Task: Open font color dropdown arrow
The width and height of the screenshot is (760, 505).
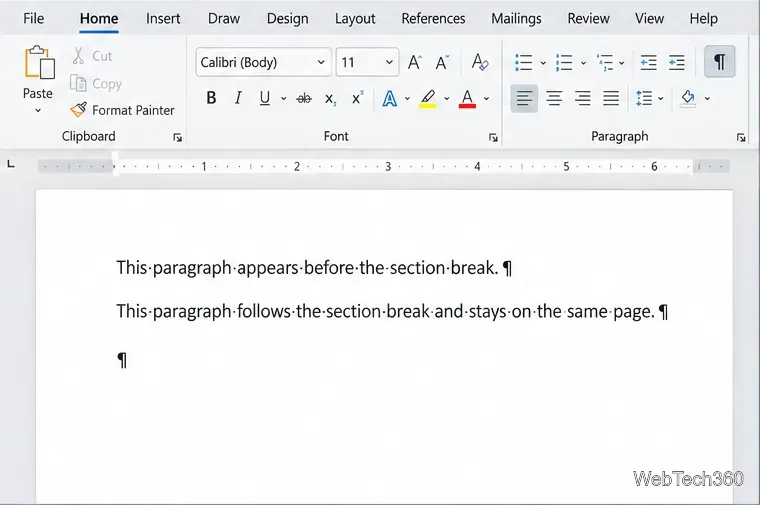Action: pyautogui.click(x=486, y=99)
